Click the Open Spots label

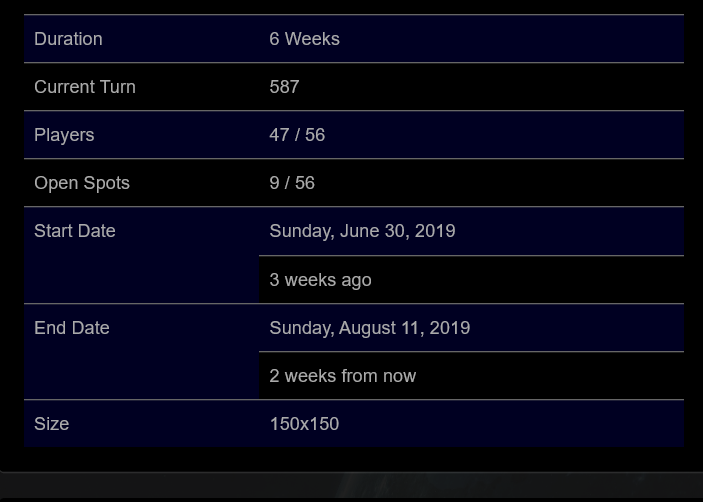[82, 183]
